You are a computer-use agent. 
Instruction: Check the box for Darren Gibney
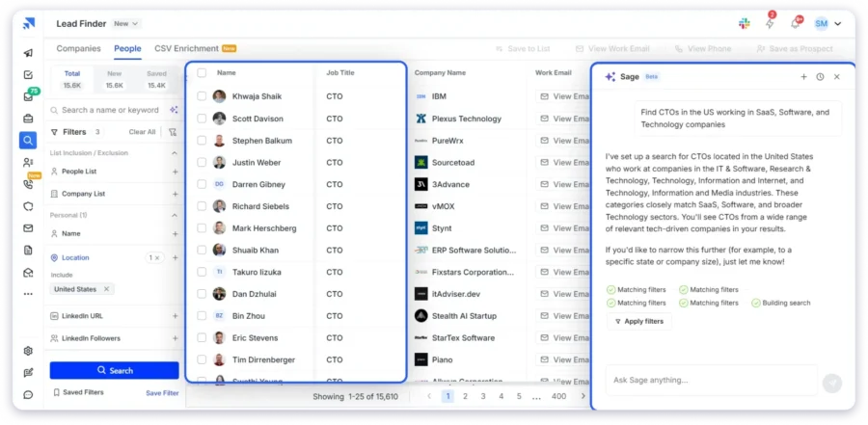[202, 184]
